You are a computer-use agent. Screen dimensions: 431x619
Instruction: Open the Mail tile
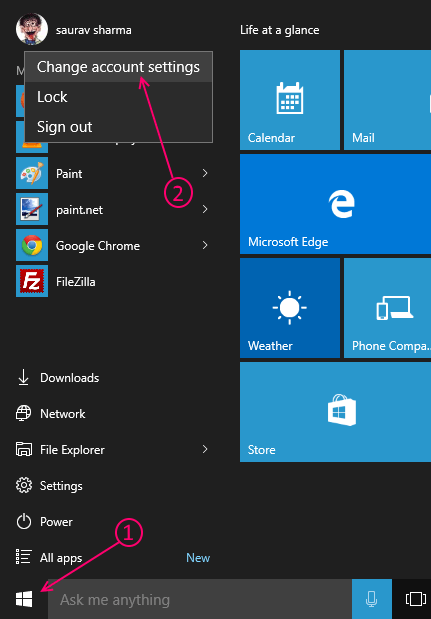point(387,100)
